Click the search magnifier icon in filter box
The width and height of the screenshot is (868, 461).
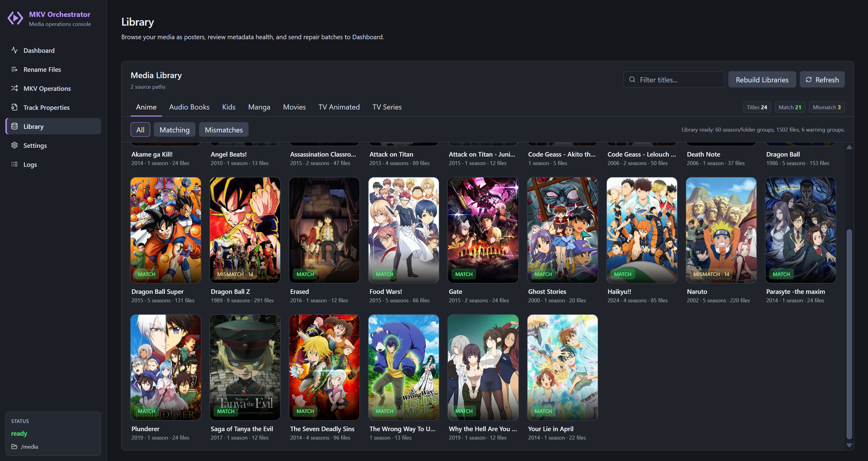(632, 80)
